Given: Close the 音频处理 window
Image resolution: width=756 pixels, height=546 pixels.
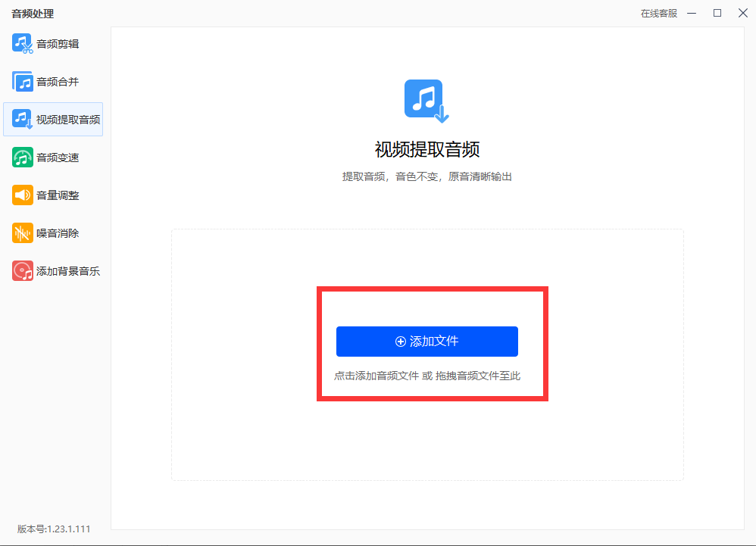Looking at the screenshot, I should (x=743, y=13).
